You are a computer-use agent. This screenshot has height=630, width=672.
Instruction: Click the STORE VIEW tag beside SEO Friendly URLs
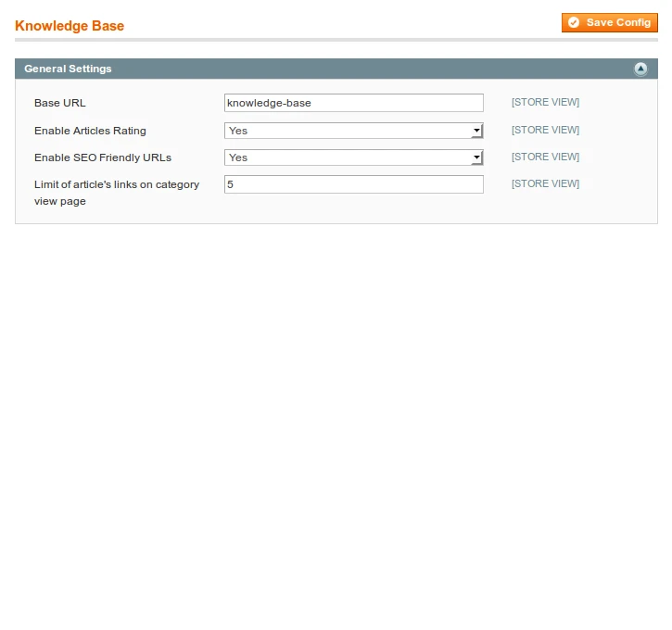pos(545,157)
